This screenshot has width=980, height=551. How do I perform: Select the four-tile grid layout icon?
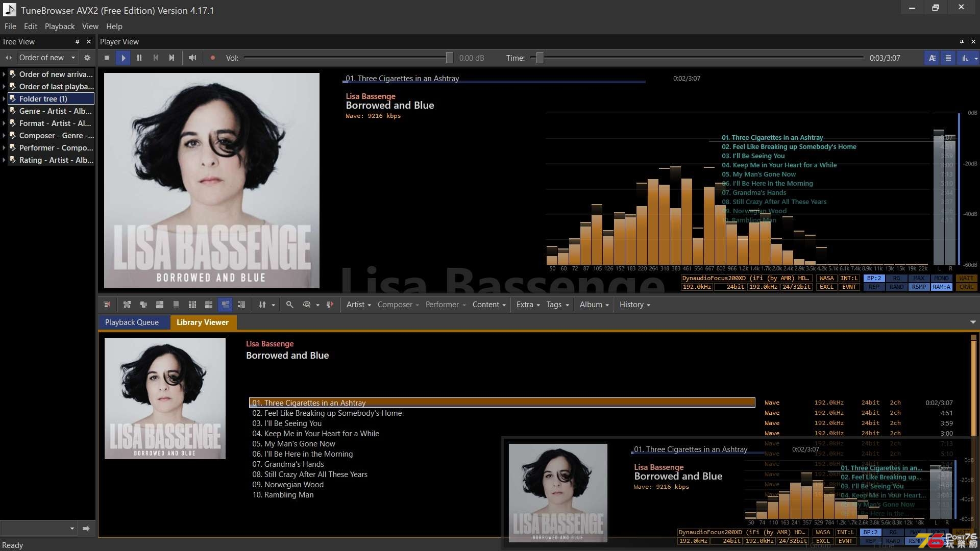click(x=160, y=305)
